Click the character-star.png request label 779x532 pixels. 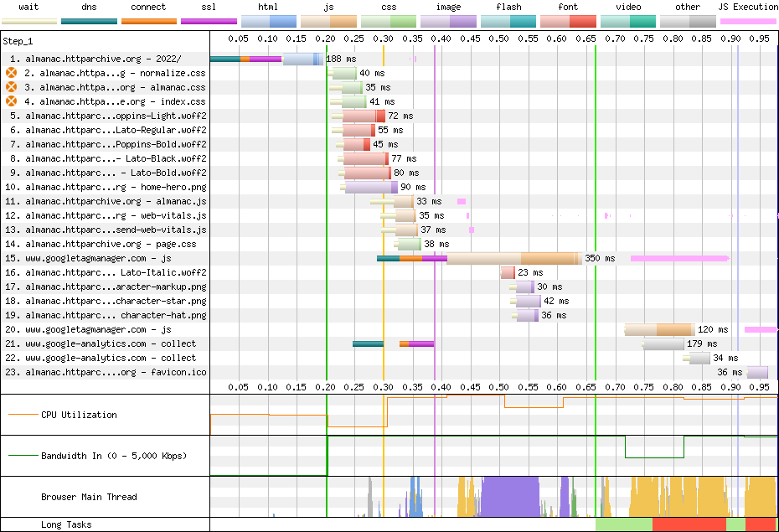coord(106,301)
